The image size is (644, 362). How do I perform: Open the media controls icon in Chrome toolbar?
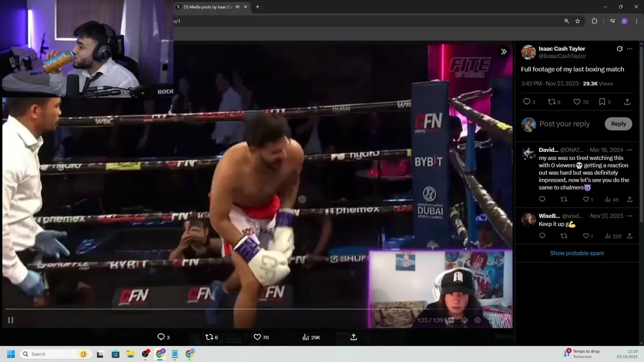click(612, 21)
